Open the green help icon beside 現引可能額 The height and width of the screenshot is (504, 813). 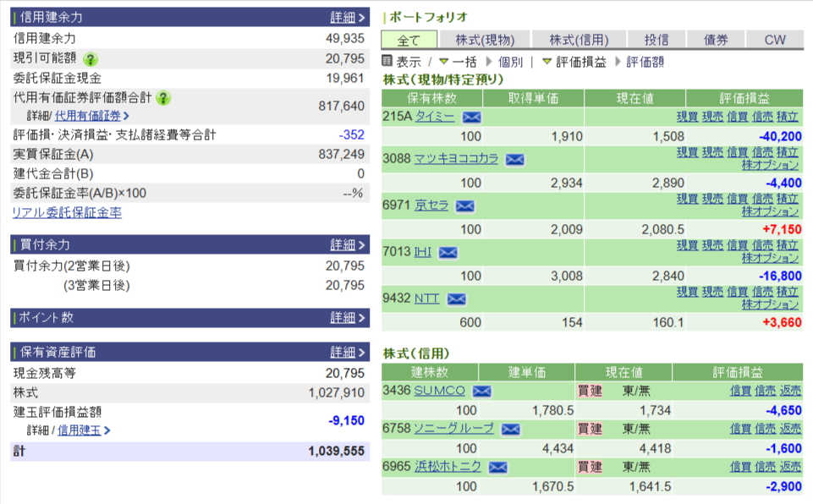[91, 59]
